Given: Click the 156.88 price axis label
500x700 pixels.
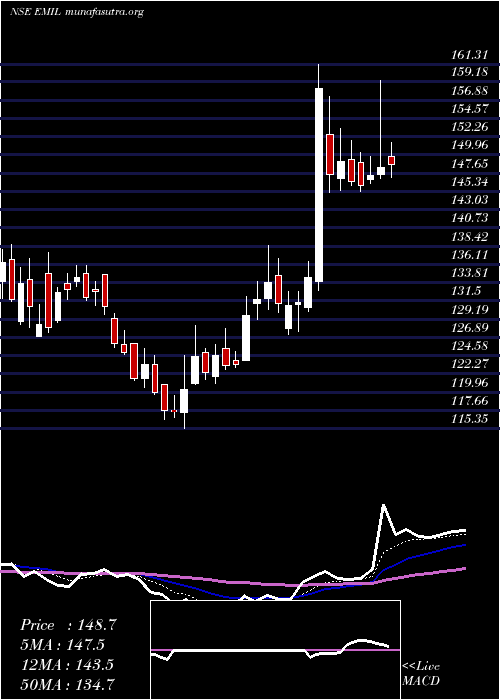Looking at the screenshot, I should click(x=470, y=91).
